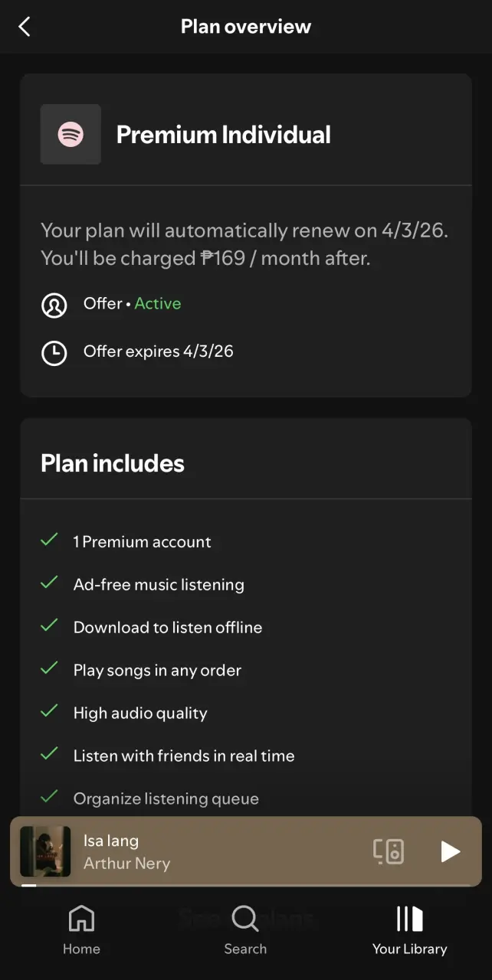
Task: Tap the clock icon beside Offer expires
Action: (x=54, y=353)
